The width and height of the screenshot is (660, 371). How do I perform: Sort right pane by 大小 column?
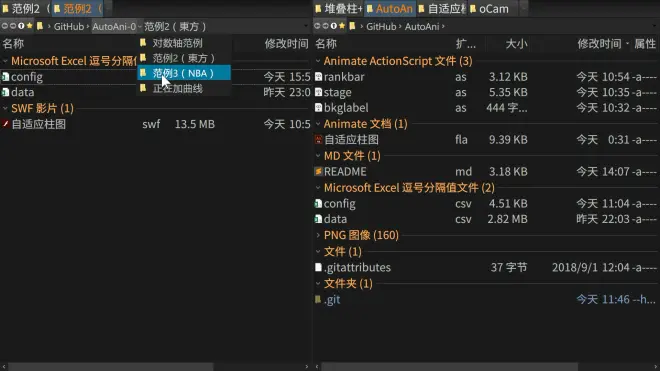pyautogui.click(x=516, y=43)
